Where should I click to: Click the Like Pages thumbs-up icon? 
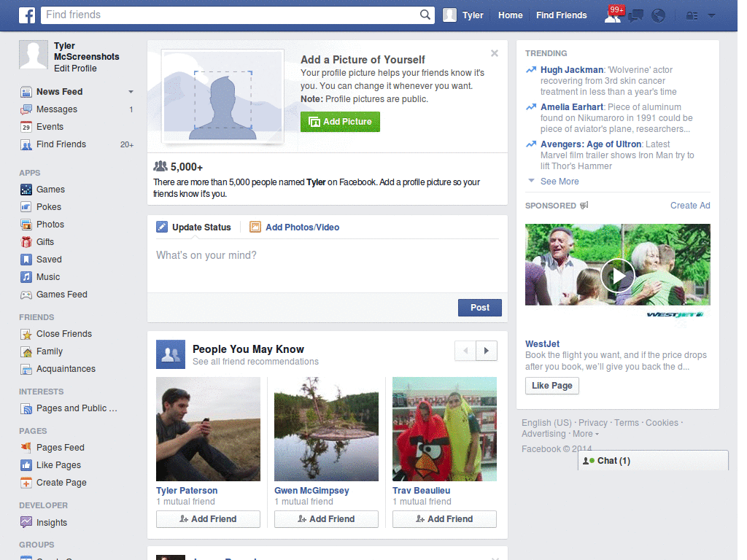pyautogui.click(x=26, y=465)
